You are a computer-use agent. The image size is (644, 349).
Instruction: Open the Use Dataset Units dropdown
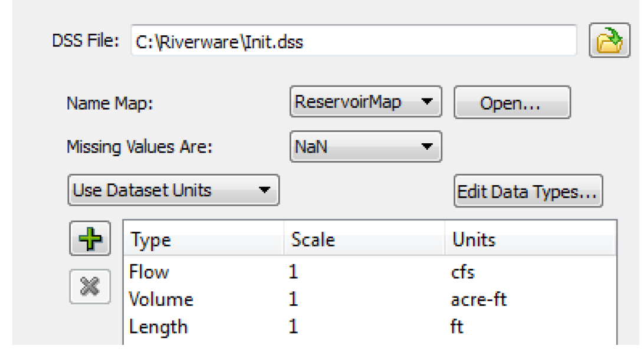coord(173,190)
